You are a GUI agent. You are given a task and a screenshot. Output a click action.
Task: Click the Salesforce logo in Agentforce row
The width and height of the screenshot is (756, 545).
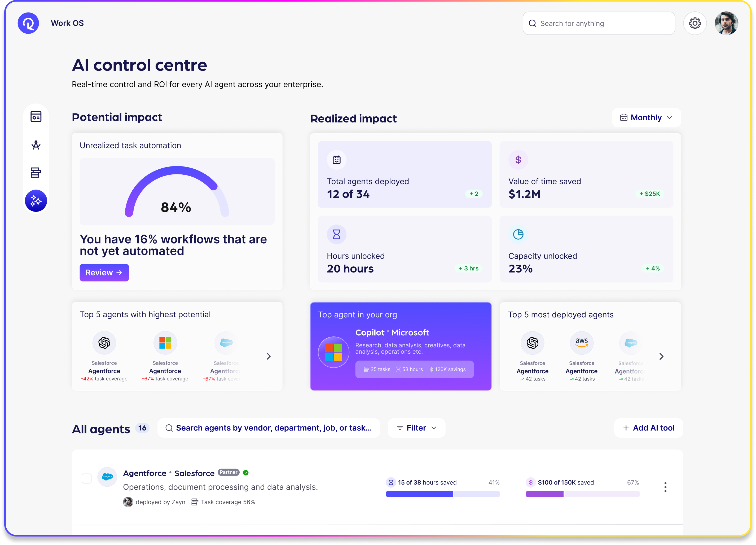click(x=107, y=477)
